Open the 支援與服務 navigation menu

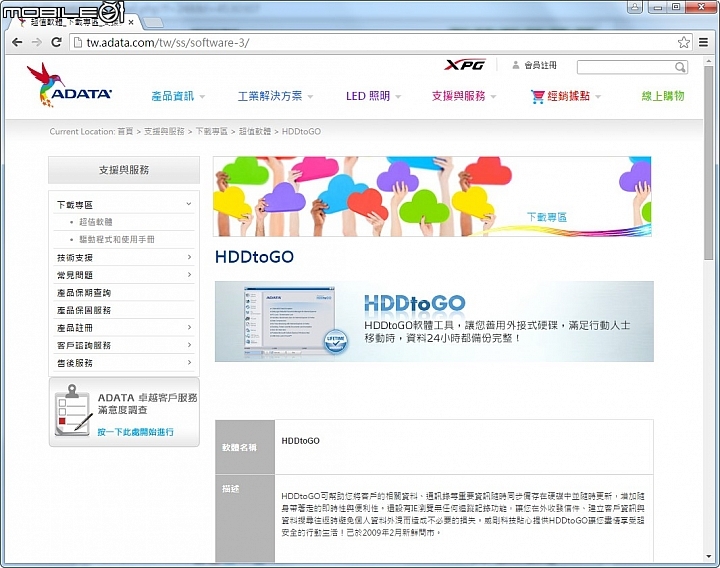click(458, 96)
